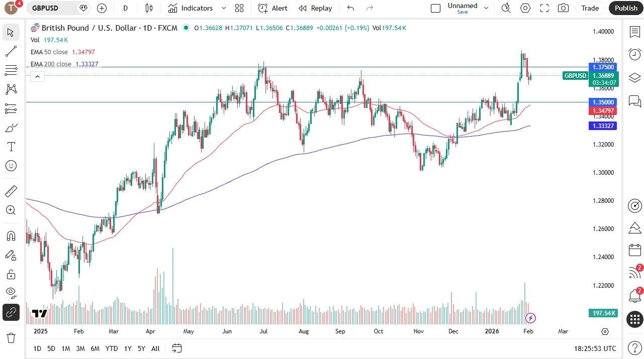
Task: Toggle the lock for all drawings
Action: tap(11, 275)
